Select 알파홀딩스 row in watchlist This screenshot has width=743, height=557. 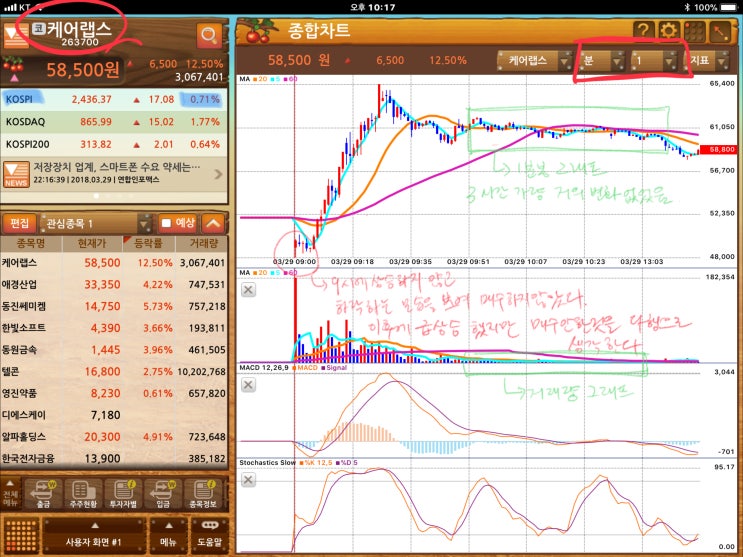click(x=114, y=437)
